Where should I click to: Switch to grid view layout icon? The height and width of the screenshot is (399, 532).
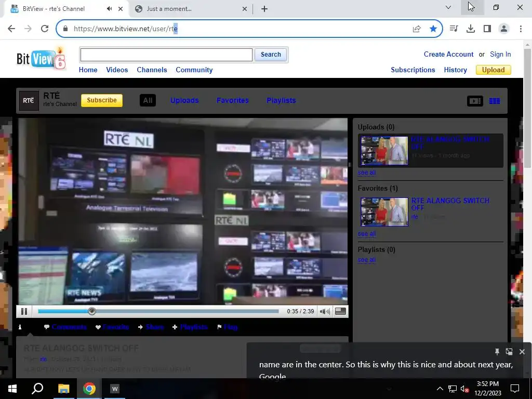click(495, 101)
